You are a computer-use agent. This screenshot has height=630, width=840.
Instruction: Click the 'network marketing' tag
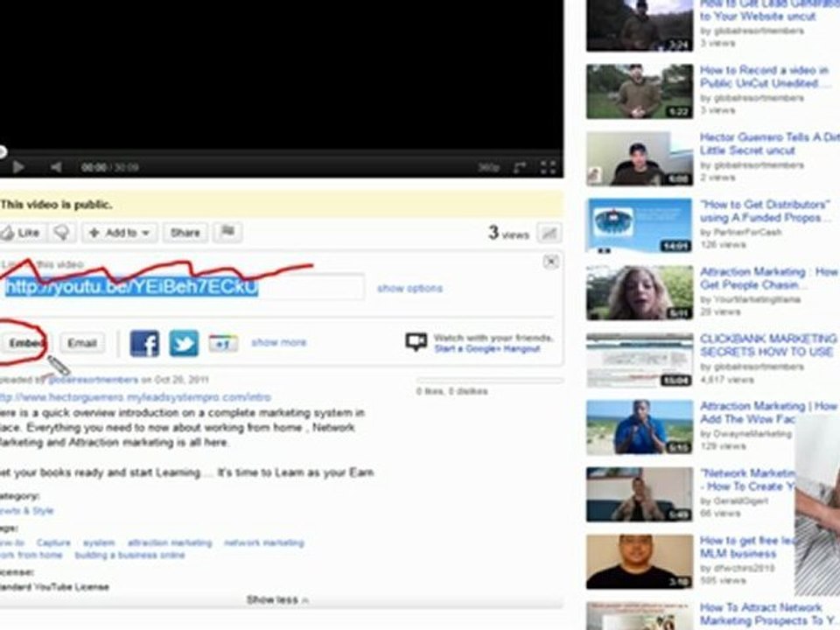point(264,542)
